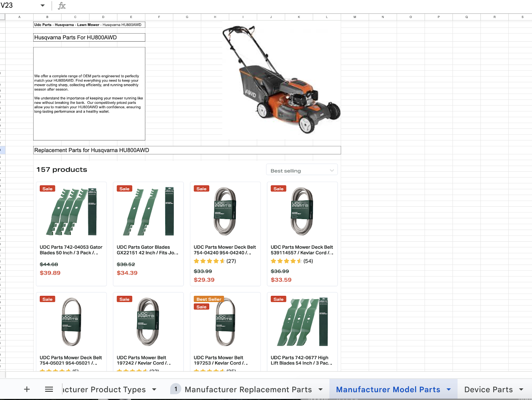This screenshot has width=532, height=400.
Task: Click the Mower Belt 197242 product image
Action: [x=148, y=322]
